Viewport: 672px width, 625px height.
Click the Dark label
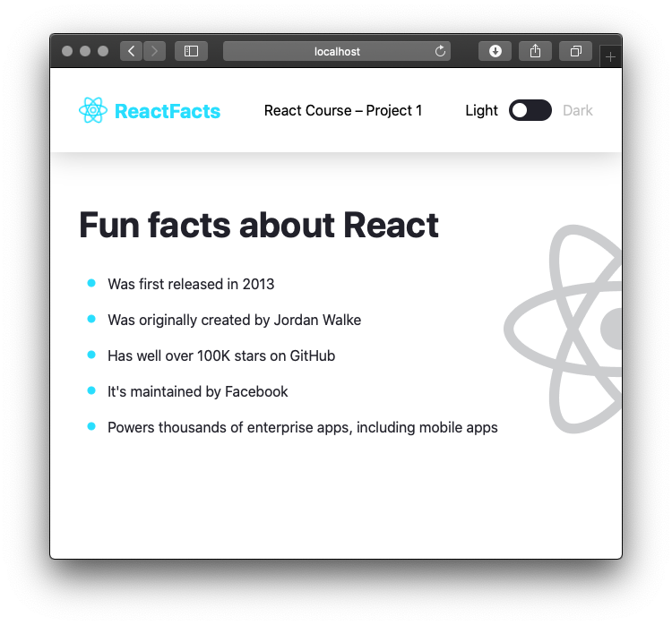(x=577, y=110)
